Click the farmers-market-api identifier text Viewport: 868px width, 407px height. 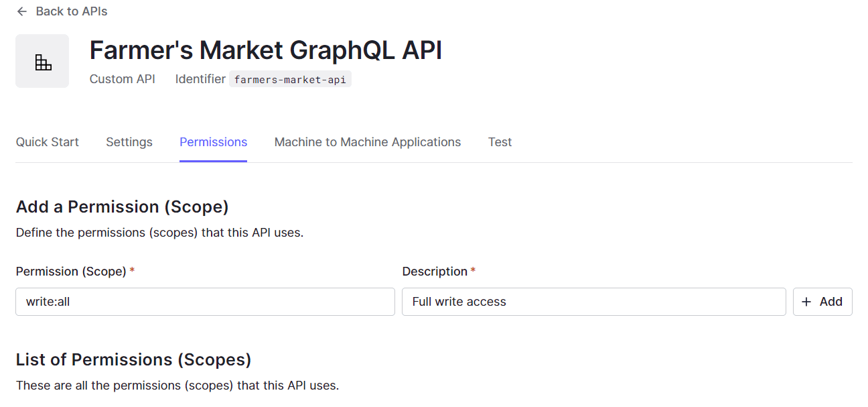[x=290, y=79]
